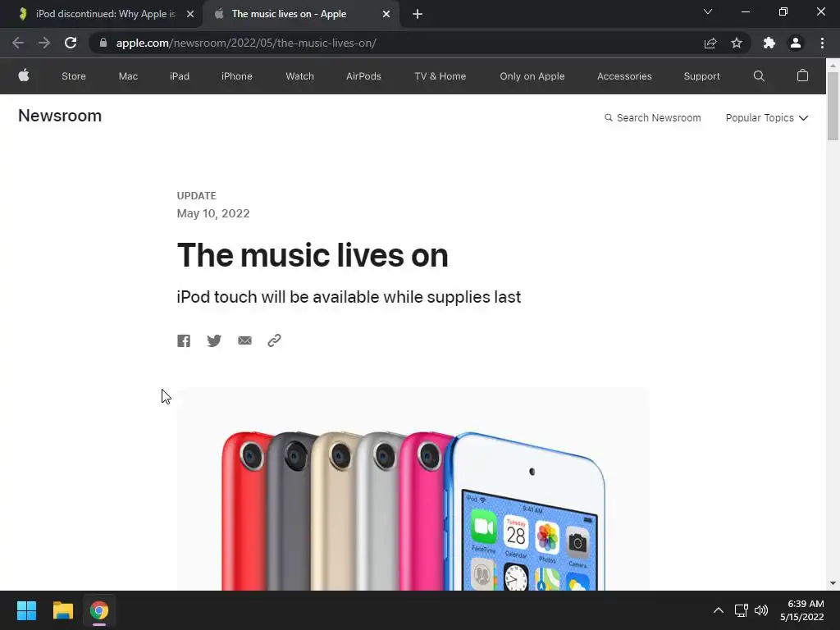Open the Store menu item
The width and height of the screenshot is (840, 630).
73,76
